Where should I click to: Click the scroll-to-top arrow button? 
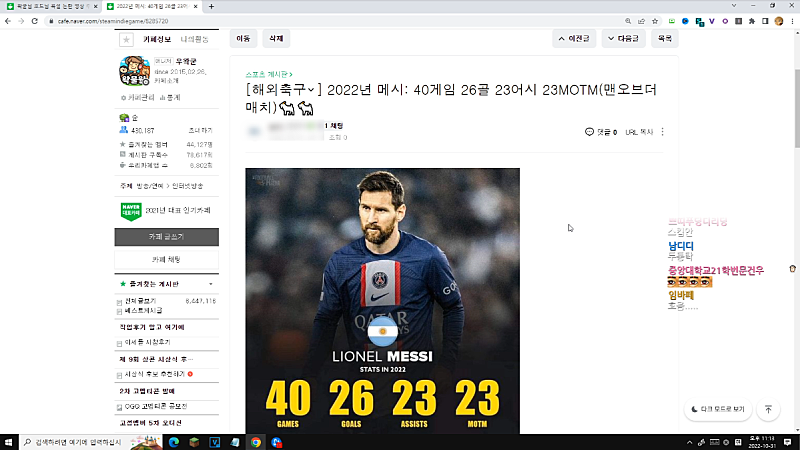tap(768, 409)
